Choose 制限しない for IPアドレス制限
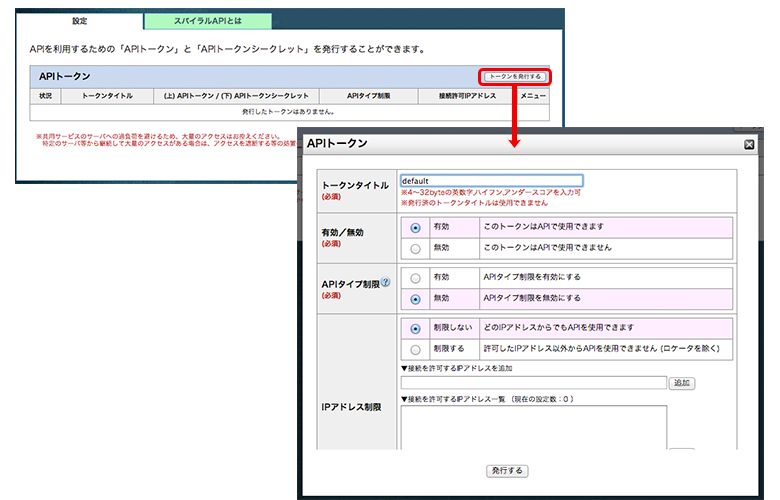This screenshot has height=500, width=780. coord(415,328)
